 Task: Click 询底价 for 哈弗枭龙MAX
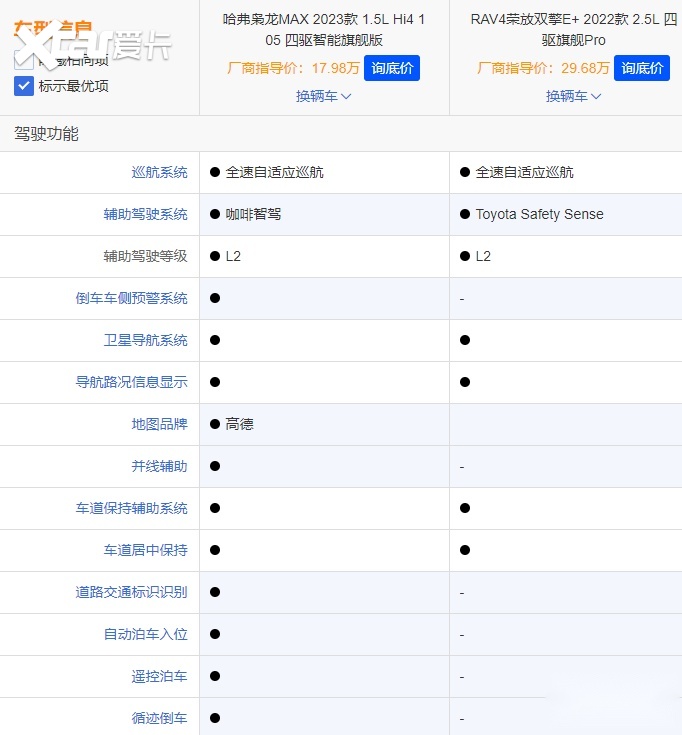[391, 68]
